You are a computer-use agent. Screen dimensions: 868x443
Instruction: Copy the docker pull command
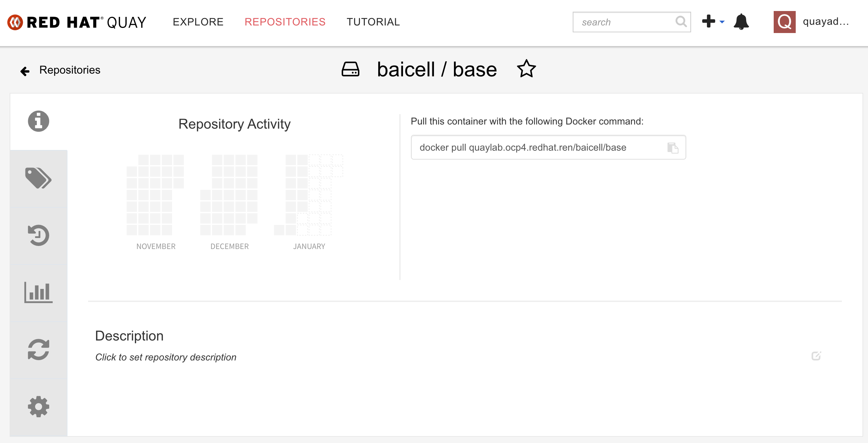673,148
